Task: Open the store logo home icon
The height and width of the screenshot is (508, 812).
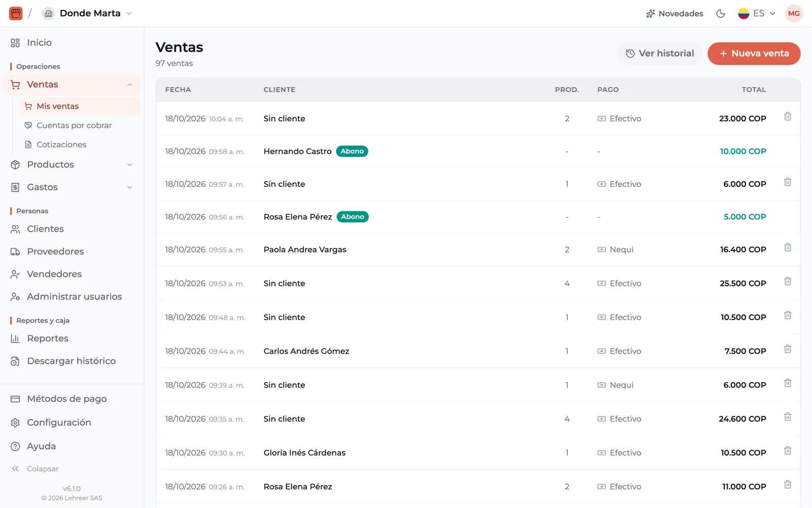Action: pos(16,13)
